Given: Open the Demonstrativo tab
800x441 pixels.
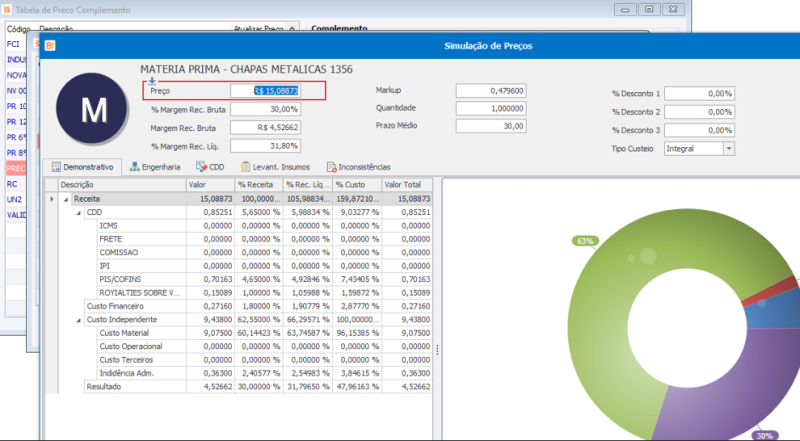Looking at the screenshot, I should click(82, 167).
